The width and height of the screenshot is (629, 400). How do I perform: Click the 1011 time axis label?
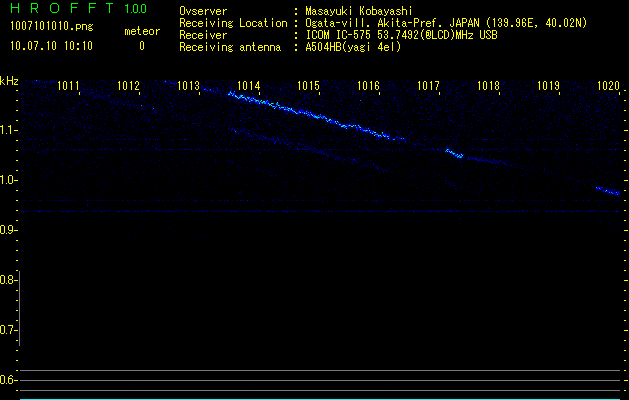[x=68, y=86]
